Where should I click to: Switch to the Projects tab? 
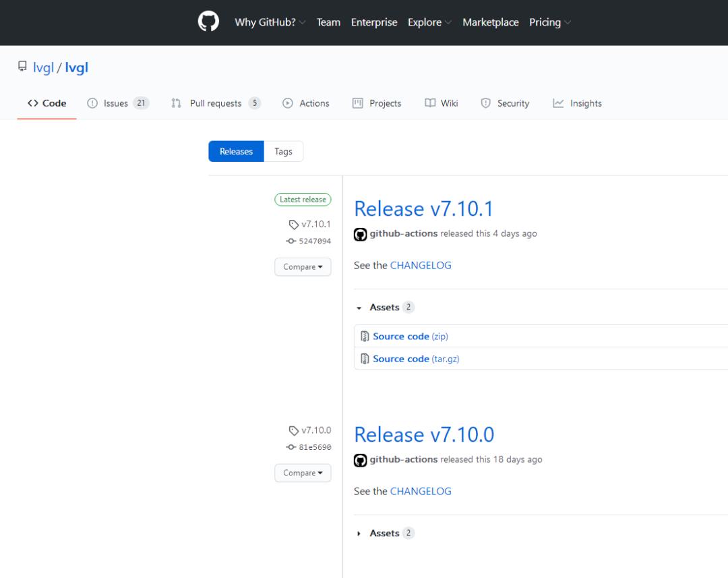tap(377, 103)
